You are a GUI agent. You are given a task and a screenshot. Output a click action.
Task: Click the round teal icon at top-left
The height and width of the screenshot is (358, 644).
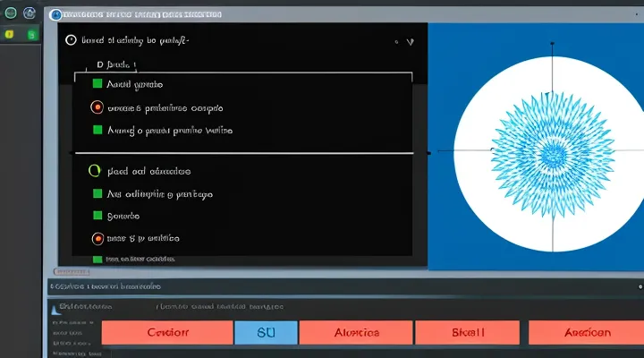11,13
